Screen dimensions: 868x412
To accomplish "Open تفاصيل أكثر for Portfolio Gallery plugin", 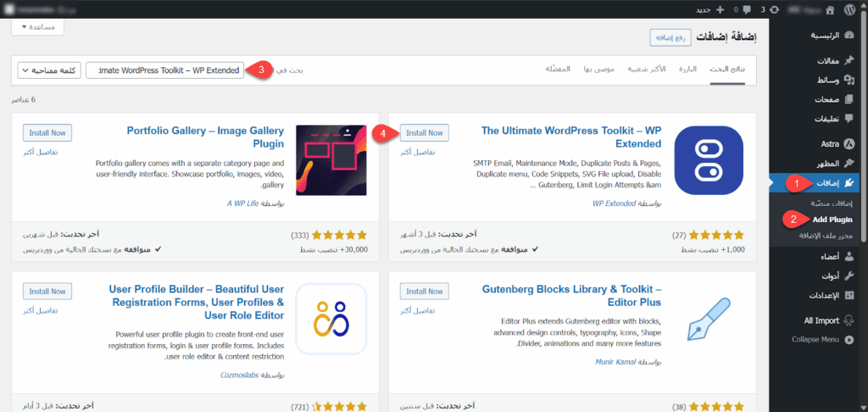I will [41, 152].
